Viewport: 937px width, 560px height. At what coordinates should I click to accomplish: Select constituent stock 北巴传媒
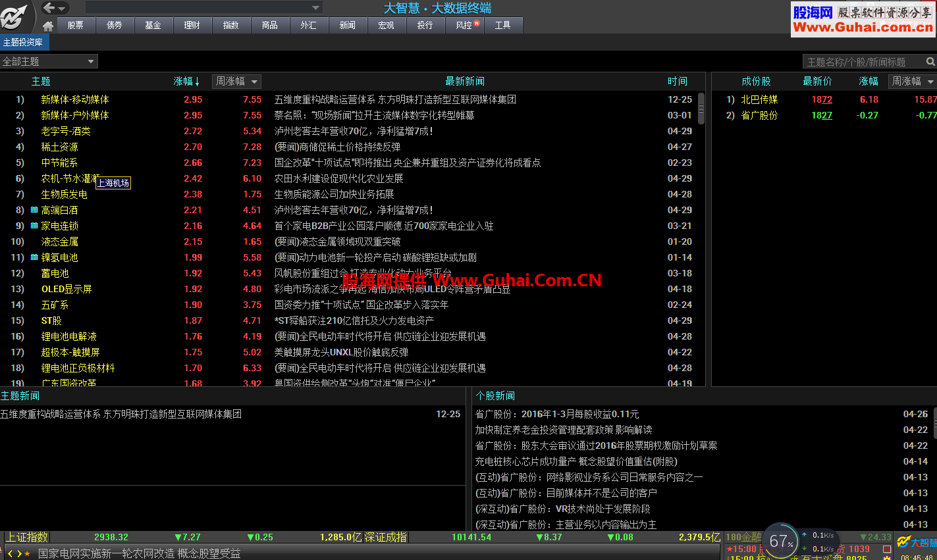tap(759, 99)
